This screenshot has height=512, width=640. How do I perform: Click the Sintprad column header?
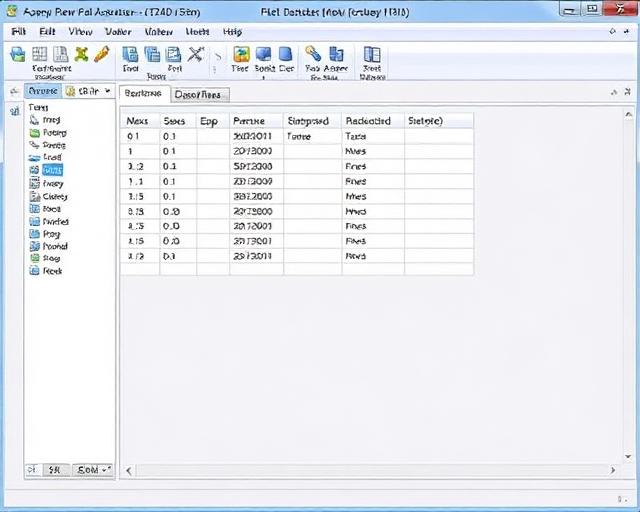pyautogui.click(x=313, y=121)
